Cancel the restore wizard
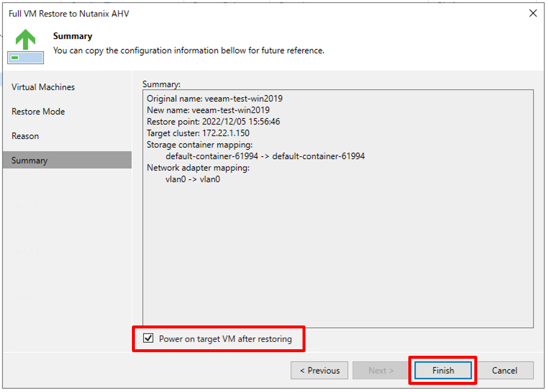This screenshot has width=548, height=392. click(504, 371)
